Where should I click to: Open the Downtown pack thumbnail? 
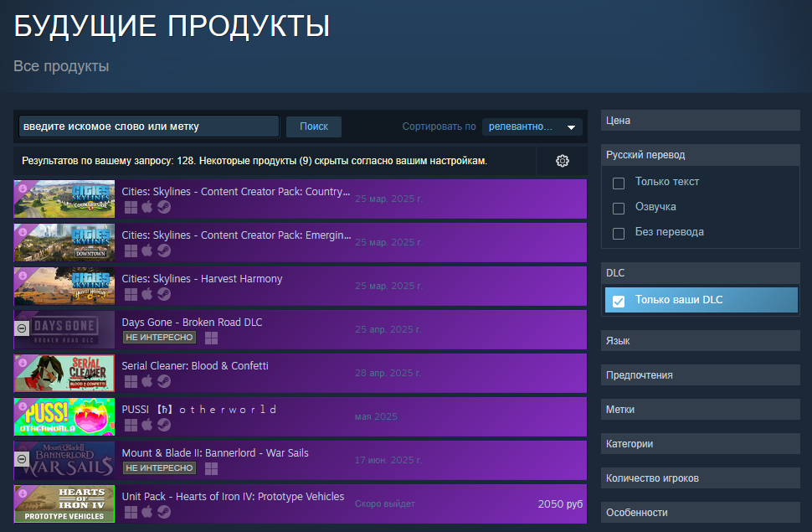[64, 243]
